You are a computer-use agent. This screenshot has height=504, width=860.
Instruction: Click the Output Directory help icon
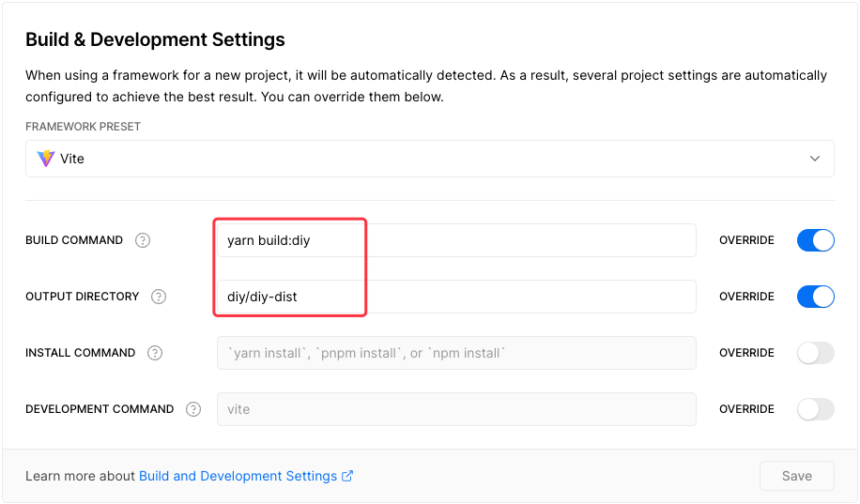point(159,297)
